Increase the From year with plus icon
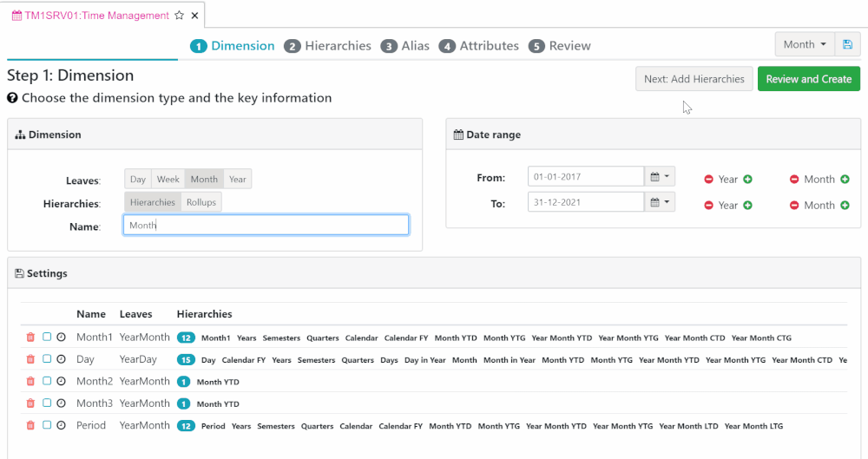The image size is (868, 459). coord(748,180)
